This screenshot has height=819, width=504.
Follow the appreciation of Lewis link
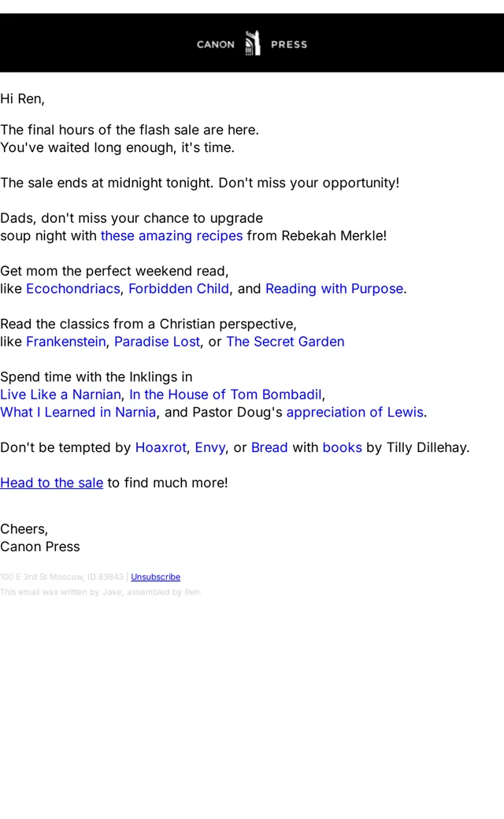pyautogui.click(x=354, y=412)
